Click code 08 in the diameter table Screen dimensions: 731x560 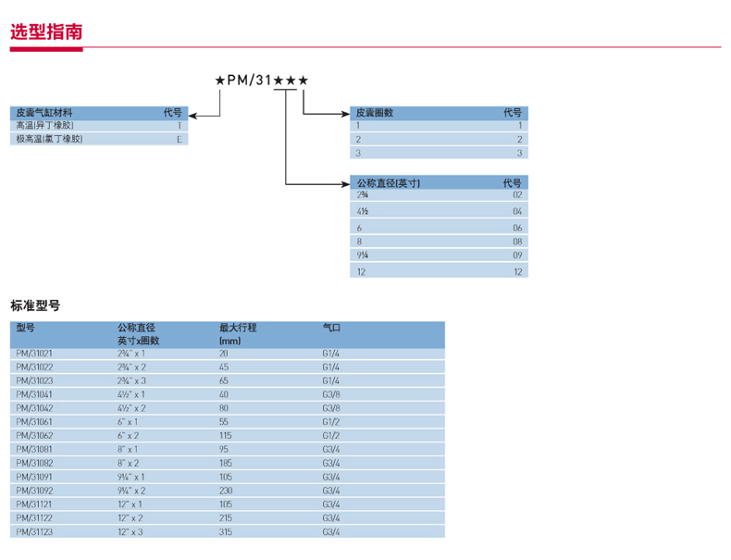(x=517, y=241)
